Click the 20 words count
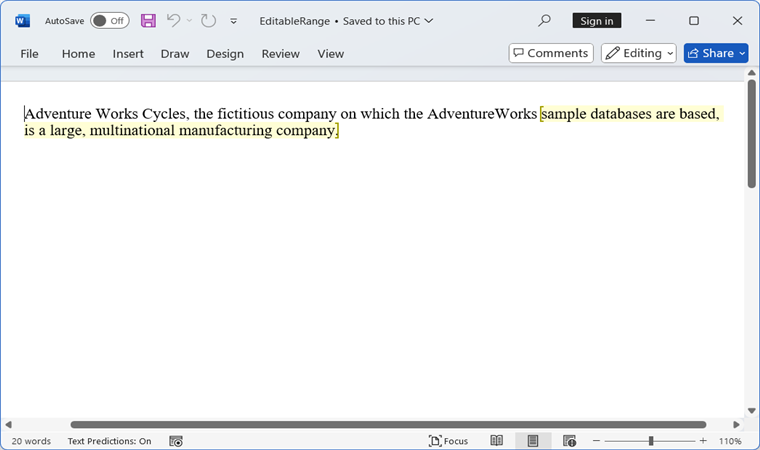The width and height of the screenshot is (760, 450). [31, 441]
